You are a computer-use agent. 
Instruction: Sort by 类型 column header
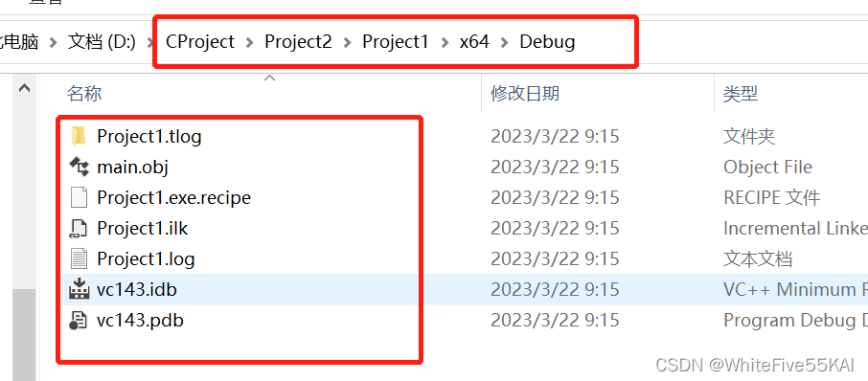(741, 94)
